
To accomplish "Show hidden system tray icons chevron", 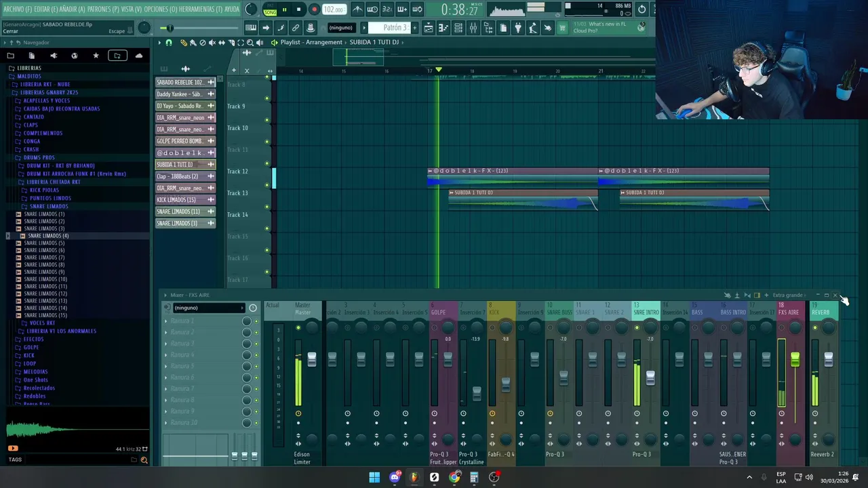I will 749,477.
